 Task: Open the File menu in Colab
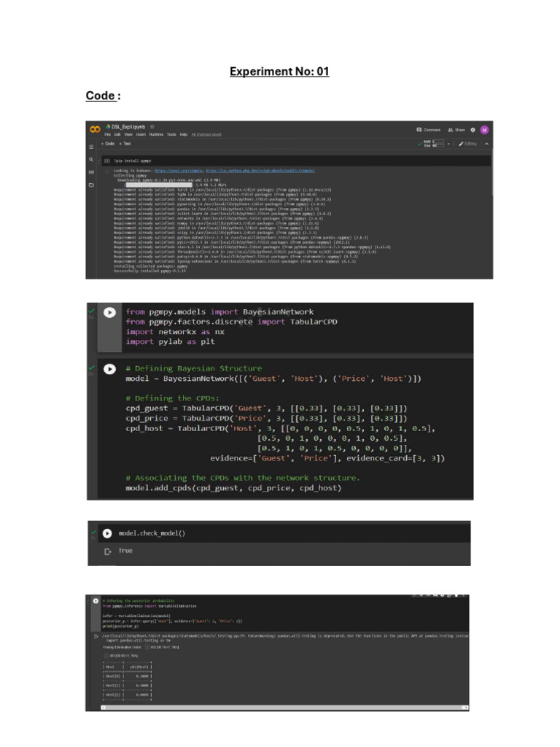coord(108,134)
